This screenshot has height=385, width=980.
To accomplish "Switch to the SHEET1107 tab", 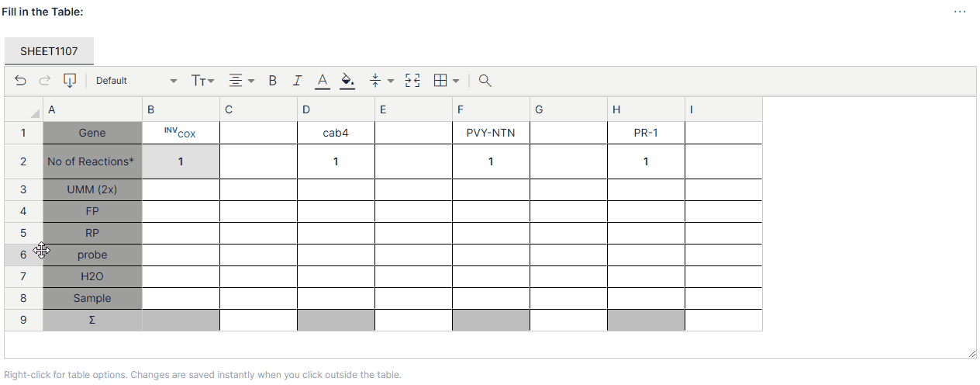I will click(49, 51).
